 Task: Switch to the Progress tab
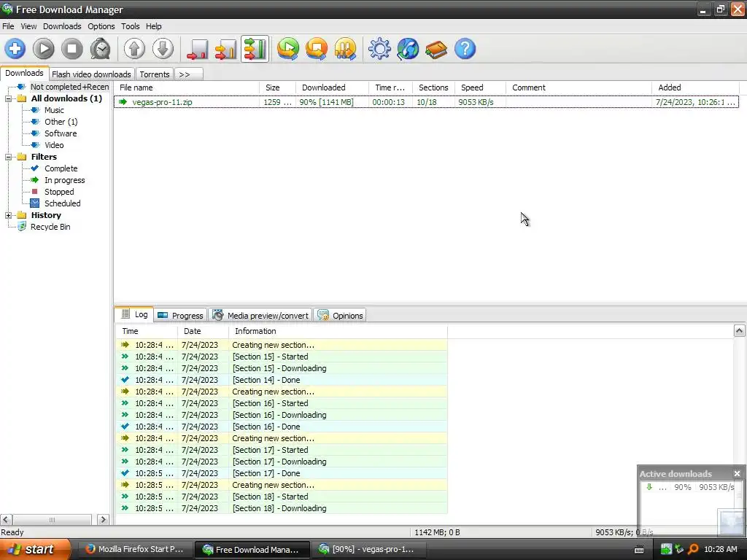pos(180,315)
